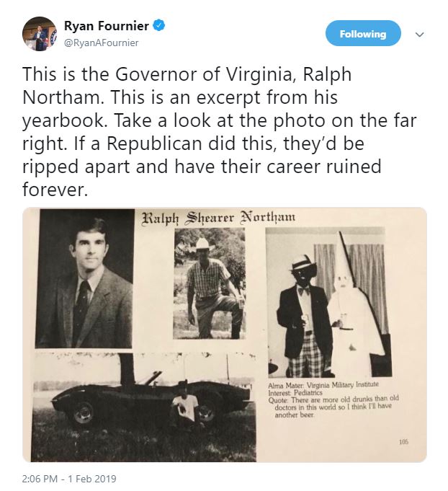Select the convertible car photo in image
This screenshot has height=491, width=448.
click(x=144, y=407)
